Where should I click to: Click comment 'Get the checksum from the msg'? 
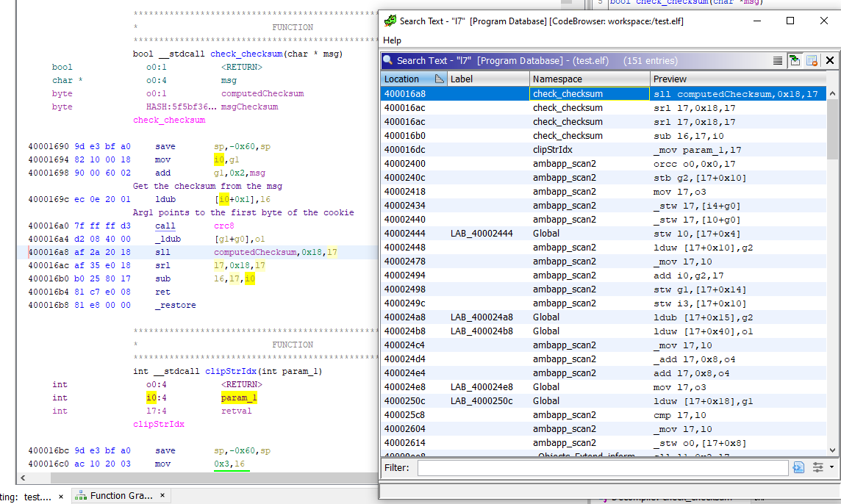point(207,186)
